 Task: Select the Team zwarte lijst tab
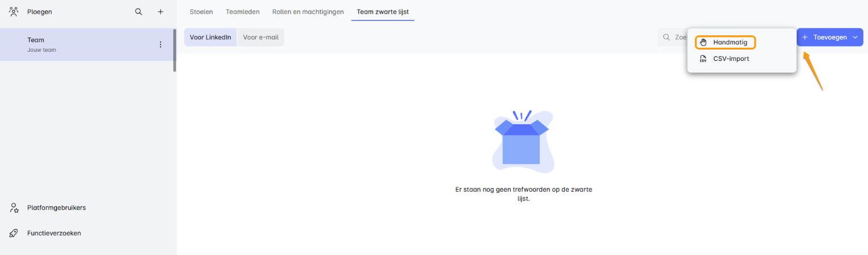(382, 11)
